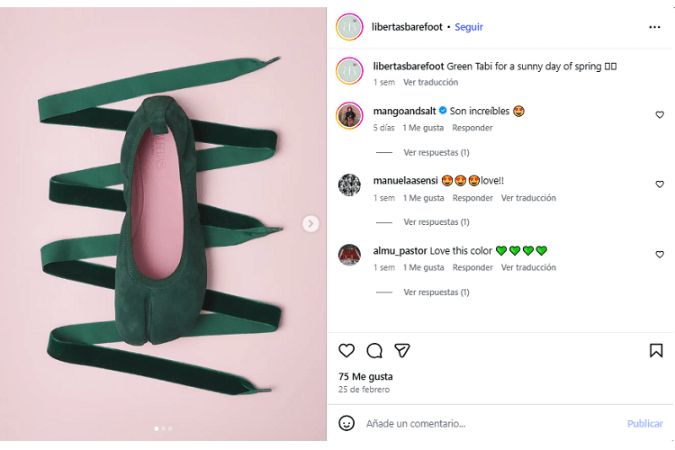Image resolution: width=675 pixels, height=450 pixels.
Task: Like the post with heart icon
Action: coord(346,351)
